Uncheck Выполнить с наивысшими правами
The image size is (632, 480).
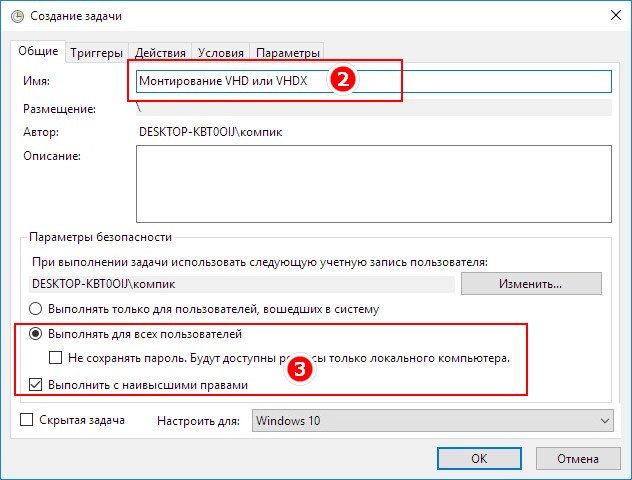35,384
